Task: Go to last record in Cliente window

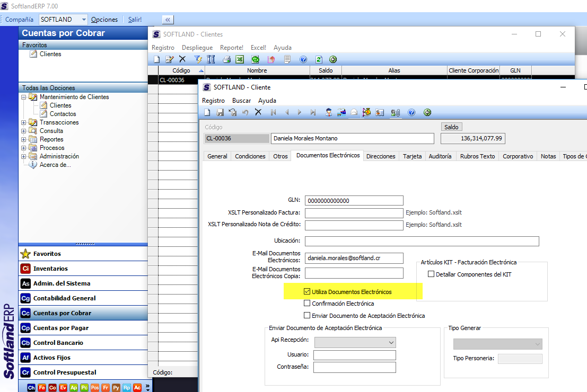Action: pyautogui.click(x=313, y=112)
